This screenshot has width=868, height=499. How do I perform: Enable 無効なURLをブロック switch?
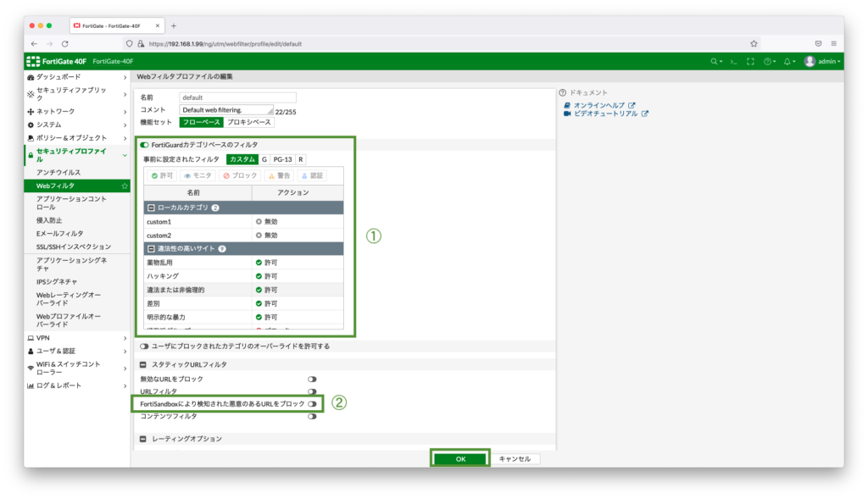pos(312,380)
